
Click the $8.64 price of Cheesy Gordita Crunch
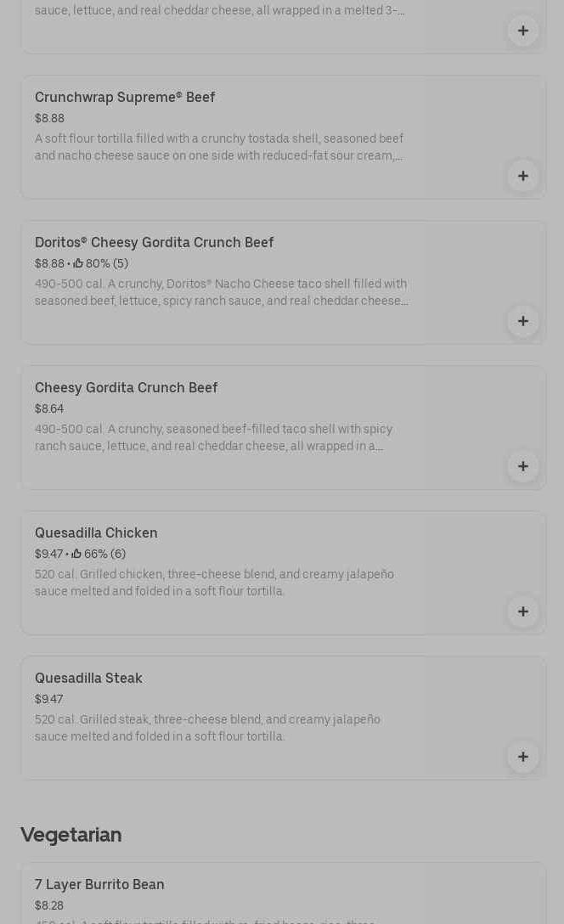click(49, 409)
